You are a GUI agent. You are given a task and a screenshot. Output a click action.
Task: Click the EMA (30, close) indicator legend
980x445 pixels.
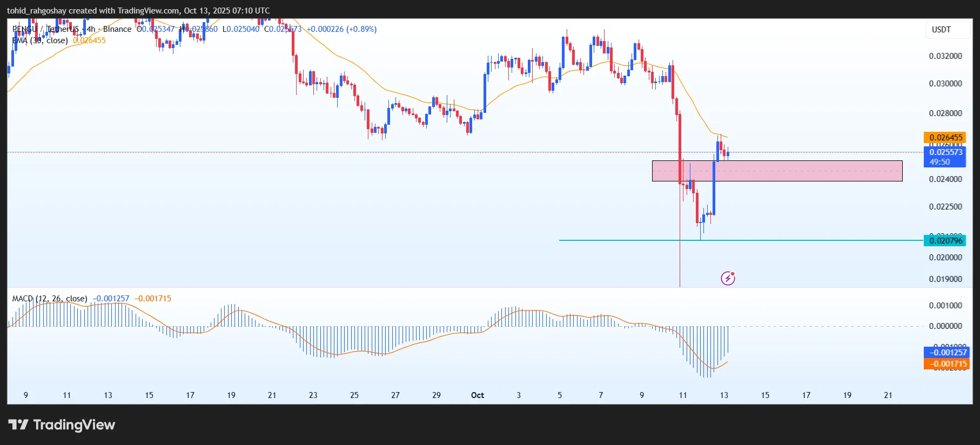(41, 41)
